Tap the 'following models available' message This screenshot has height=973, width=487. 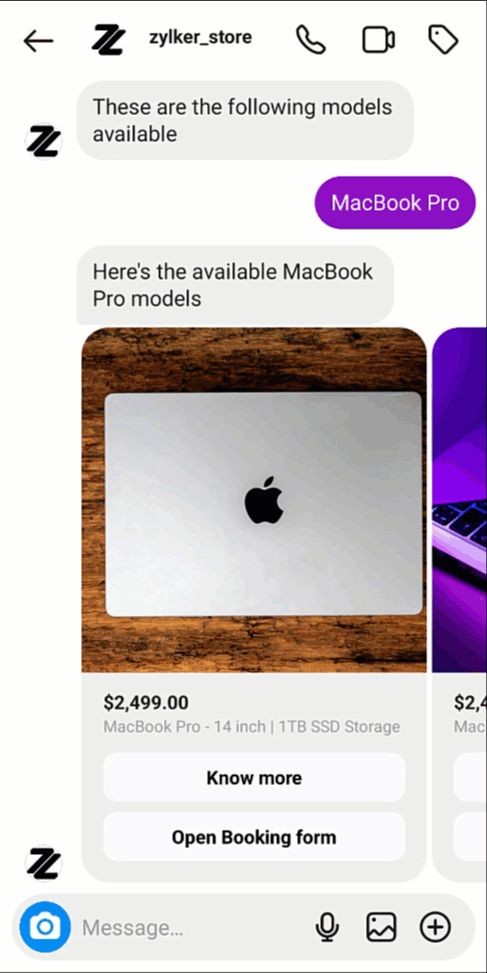[x=245, y=120]
